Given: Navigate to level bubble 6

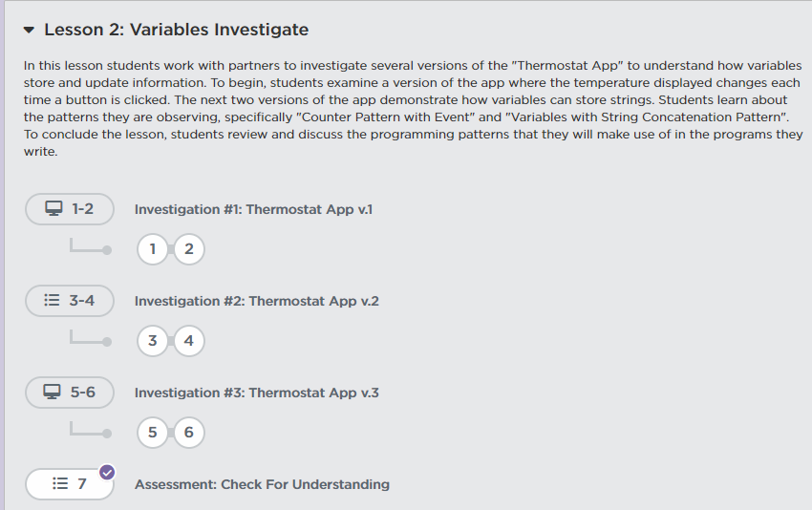Looking at the screenshot, I should 189,433.
